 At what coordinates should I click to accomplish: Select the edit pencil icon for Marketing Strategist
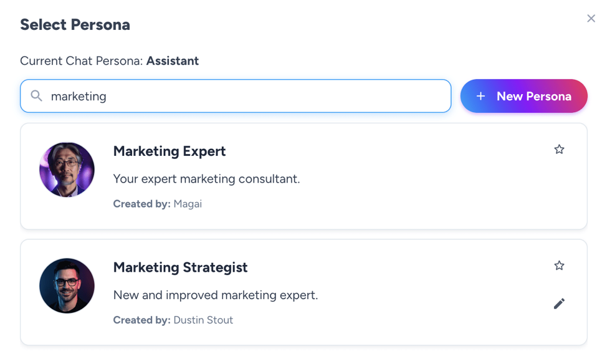coord(559,304)
